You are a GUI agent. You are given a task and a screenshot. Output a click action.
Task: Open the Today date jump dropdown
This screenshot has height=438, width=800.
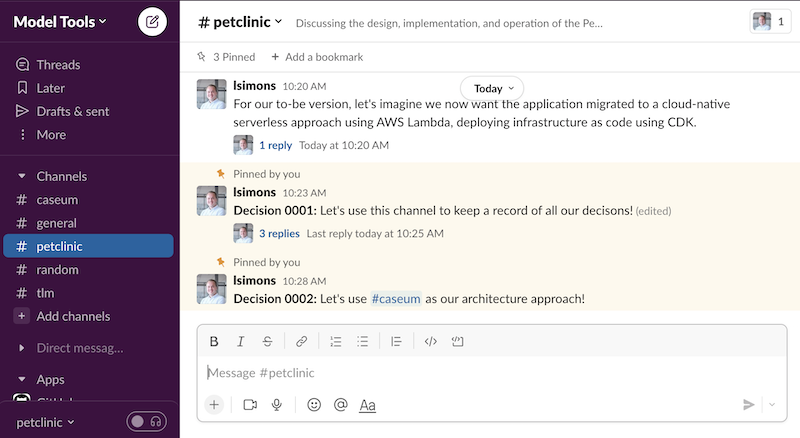492,88
